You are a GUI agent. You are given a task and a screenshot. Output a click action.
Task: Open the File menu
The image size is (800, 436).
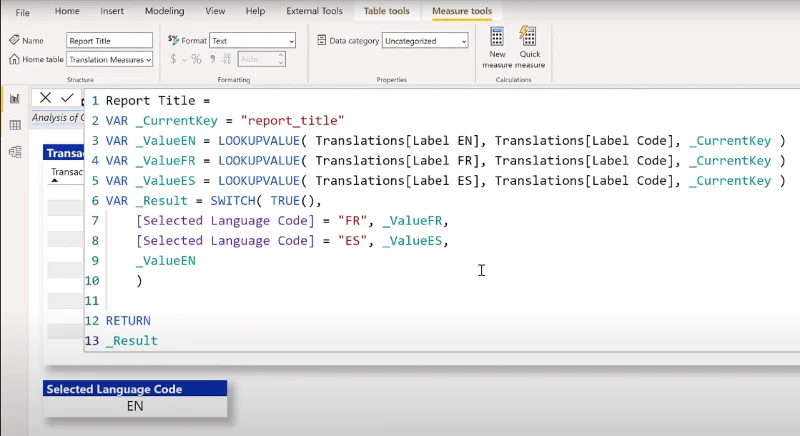22,12
